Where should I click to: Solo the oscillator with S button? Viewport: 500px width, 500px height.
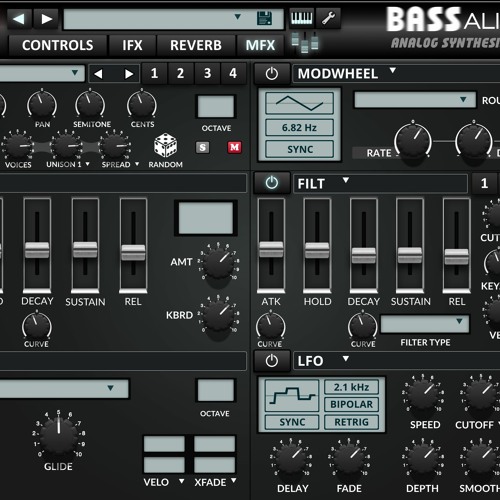(202, 147)
